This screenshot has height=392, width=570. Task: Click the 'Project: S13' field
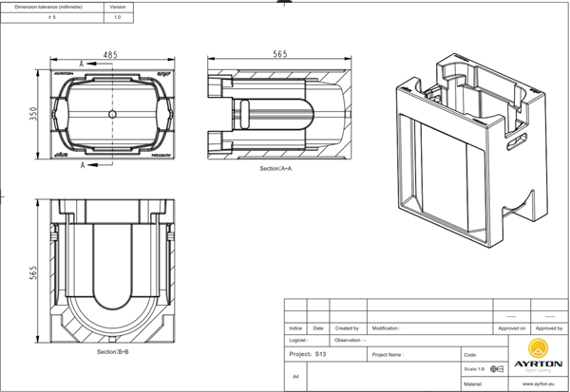325,354
